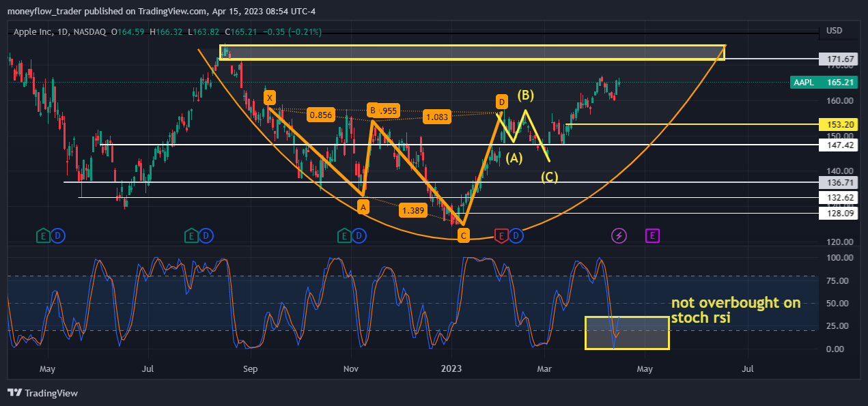This screenshot has width=868, height=406.
Task: Select the orange X pattern point label
Action: click(x=270, y=96)
